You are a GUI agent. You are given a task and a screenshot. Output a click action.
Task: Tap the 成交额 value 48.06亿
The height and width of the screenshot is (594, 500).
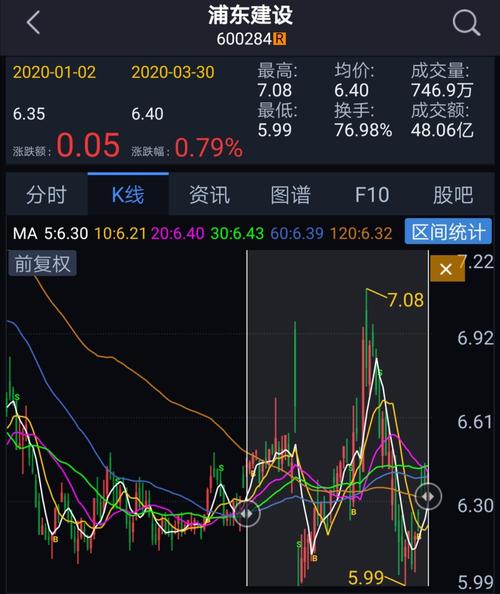442,130
